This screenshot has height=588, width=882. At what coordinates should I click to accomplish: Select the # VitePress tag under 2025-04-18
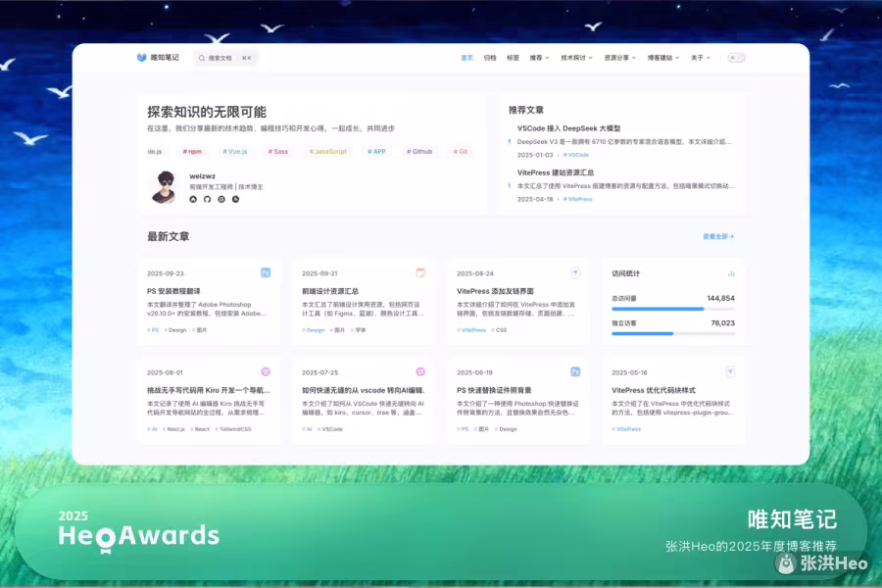tap(577, 199)
